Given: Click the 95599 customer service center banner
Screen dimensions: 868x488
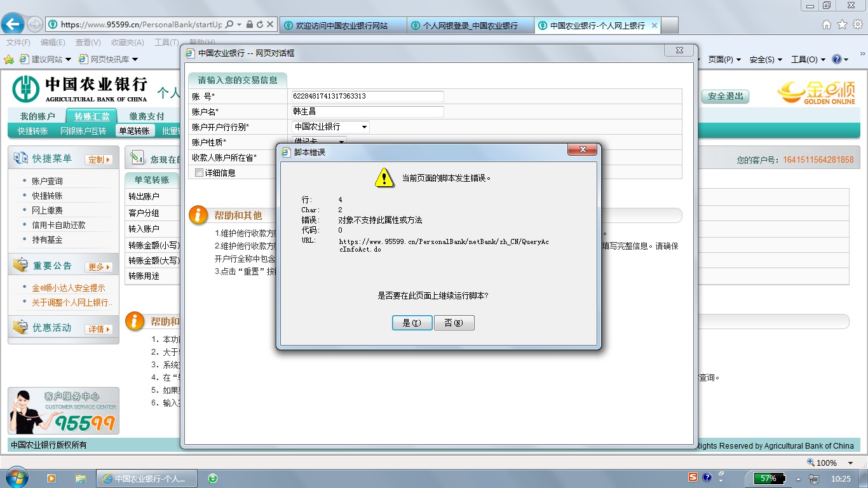Looking at the screenshot, I should pos(64,411).
